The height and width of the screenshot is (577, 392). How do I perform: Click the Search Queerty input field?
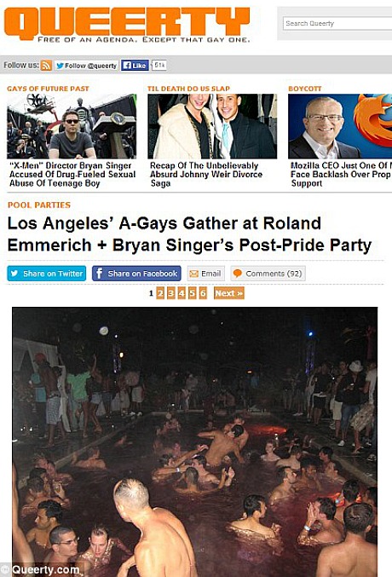pyautogui.click(x=337, y=23)
